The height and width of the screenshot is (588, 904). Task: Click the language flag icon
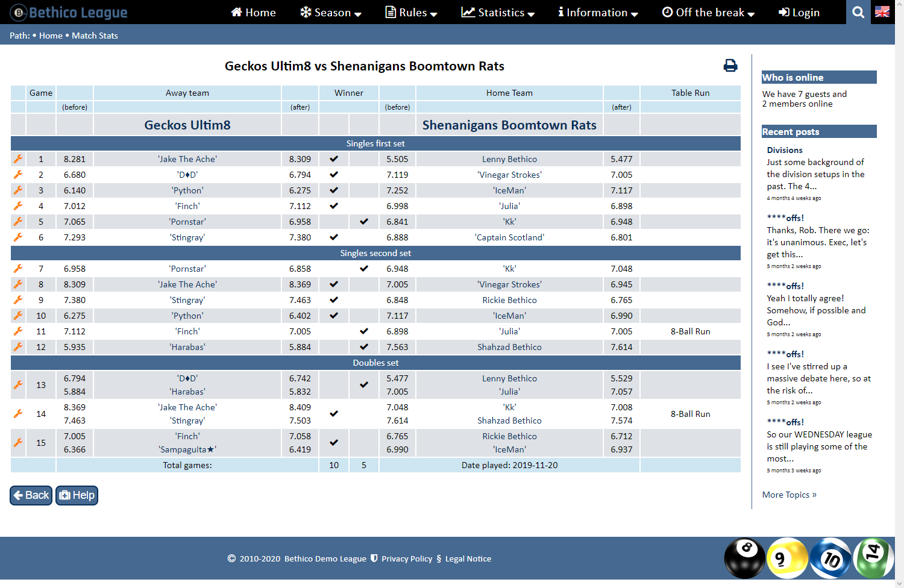pyautogui.click(x=882, y=12)
